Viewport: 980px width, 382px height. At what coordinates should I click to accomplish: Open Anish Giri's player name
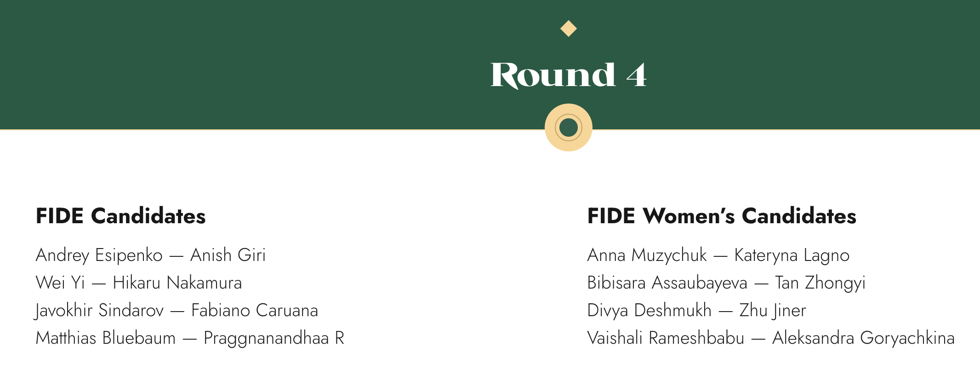[x=228, y=255]
